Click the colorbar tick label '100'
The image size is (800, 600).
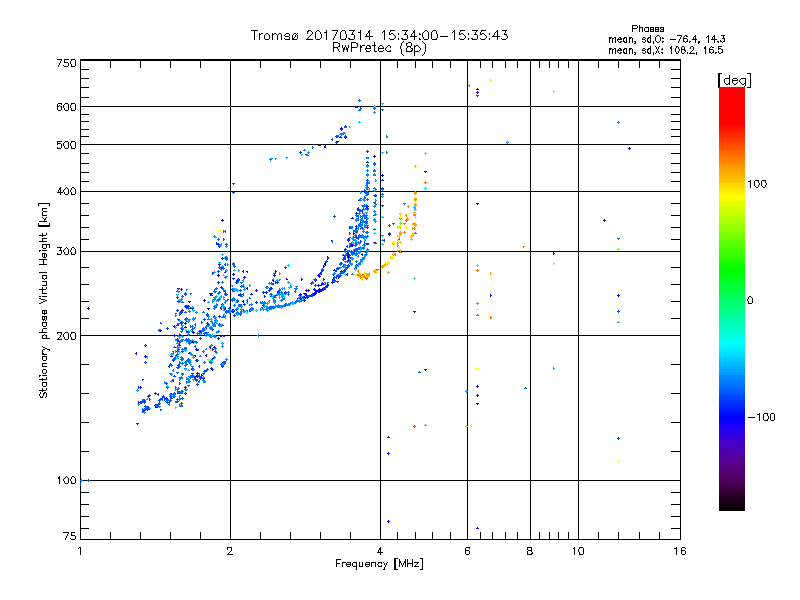point(757,184)
